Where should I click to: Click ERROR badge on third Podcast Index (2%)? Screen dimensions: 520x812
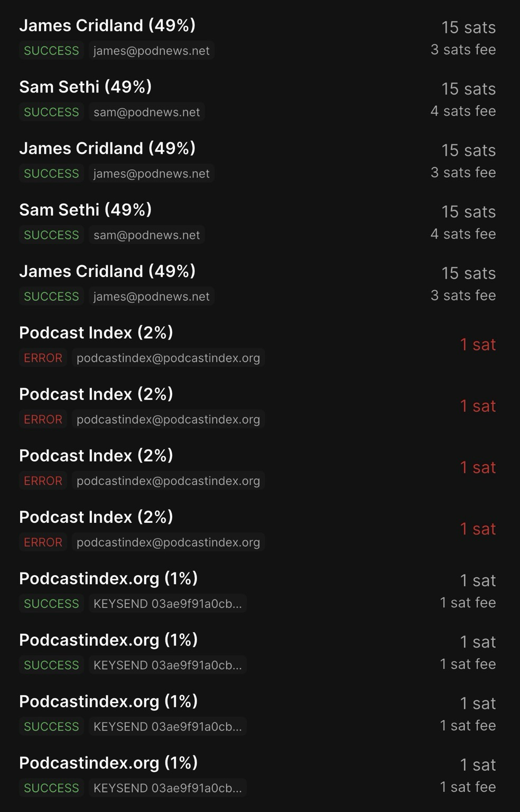pyautogui.click(x=43, y=481)
